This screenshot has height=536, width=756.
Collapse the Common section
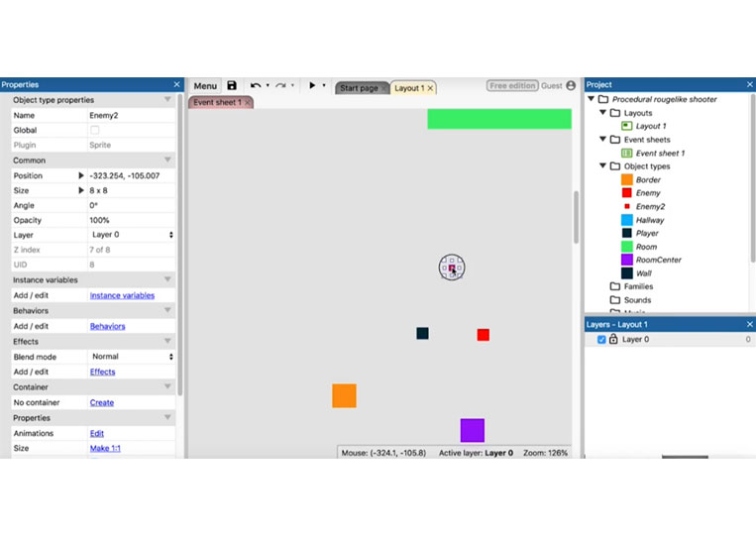(x=167, y=161)
